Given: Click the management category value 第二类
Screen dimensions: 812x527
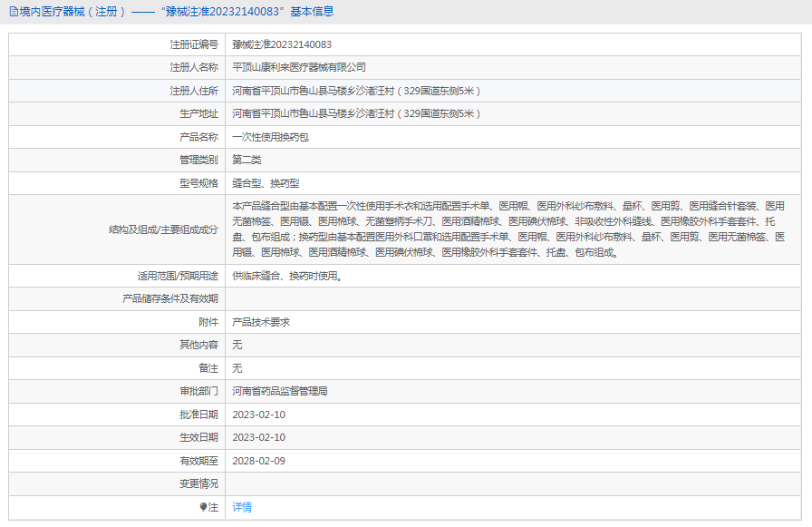Looking at the screenshot, I should [x=246, y=160].
